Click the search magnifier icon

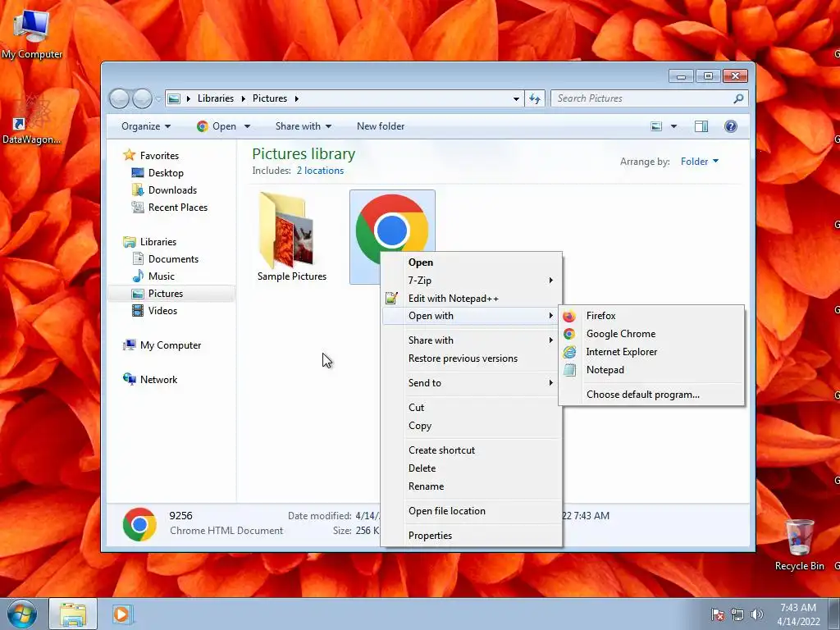(x=738, y=98)
